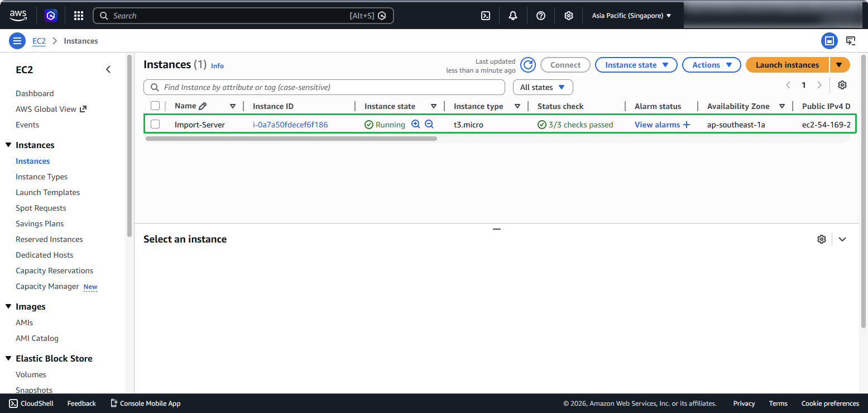
Task: Open the help question mark icon
Action: 541,16
